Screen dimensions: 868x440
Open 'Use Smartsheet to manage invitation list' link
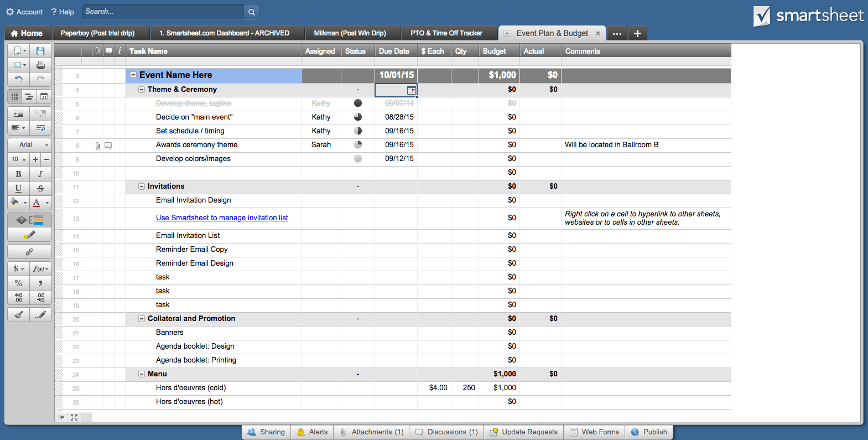222,218
